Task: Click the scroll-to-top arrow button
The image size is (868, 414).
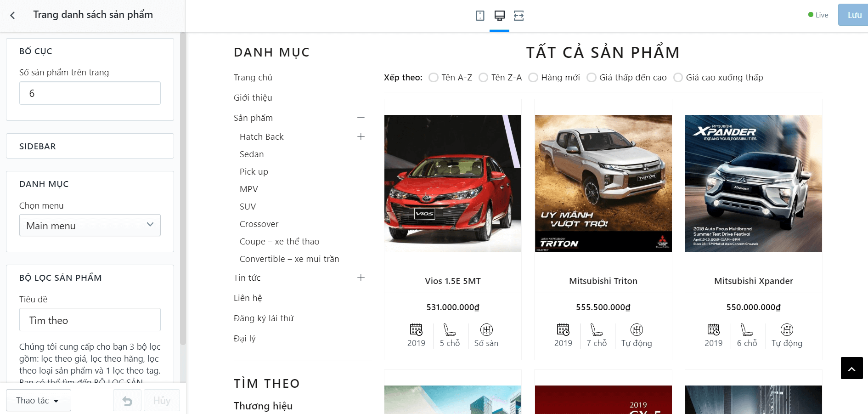Action: coord(851,368)
